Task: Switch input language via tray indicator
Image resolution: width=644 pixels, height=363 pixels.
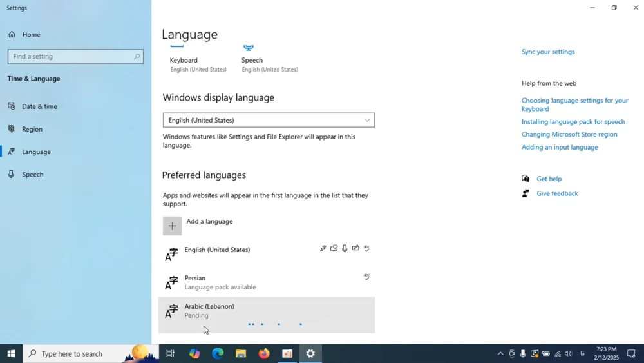Action: tap(582, 353)
